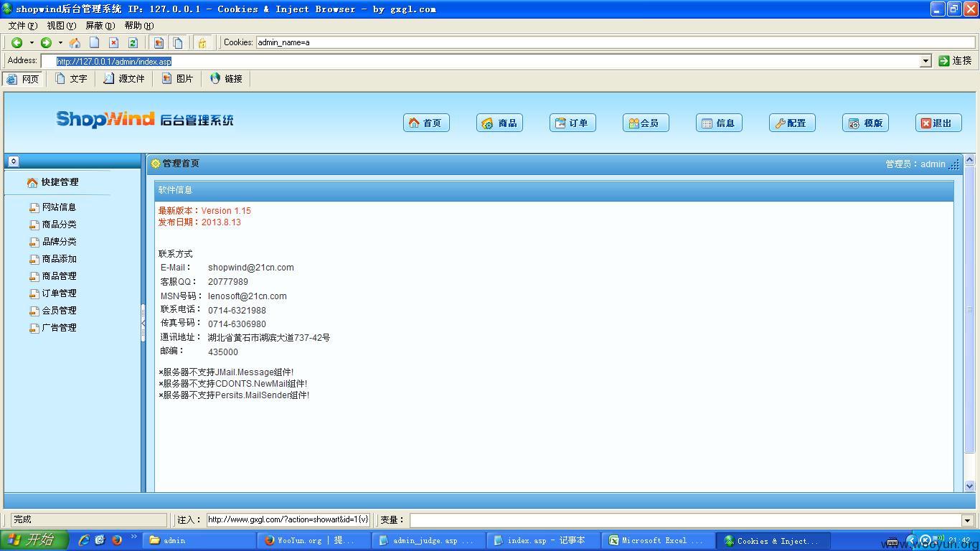Open the 屏蔽(D) menu

click(100, 26)
